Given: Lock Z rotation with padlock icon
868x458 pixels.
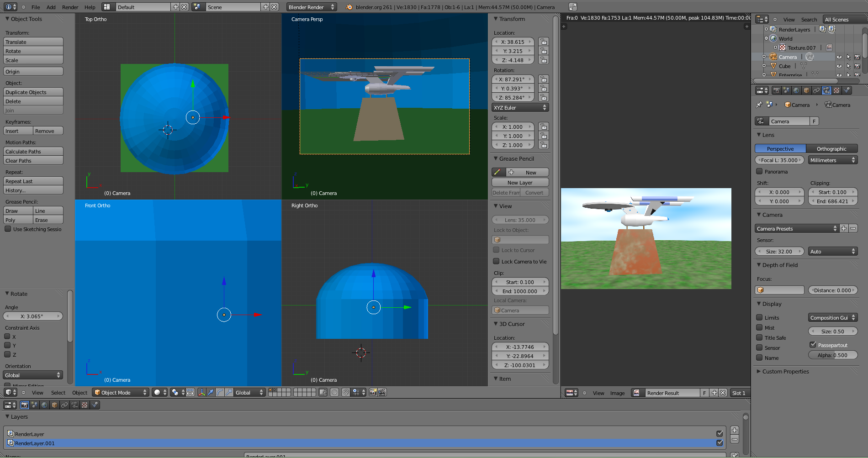Looking at the screenshot, I should click(x=543, y=97).
